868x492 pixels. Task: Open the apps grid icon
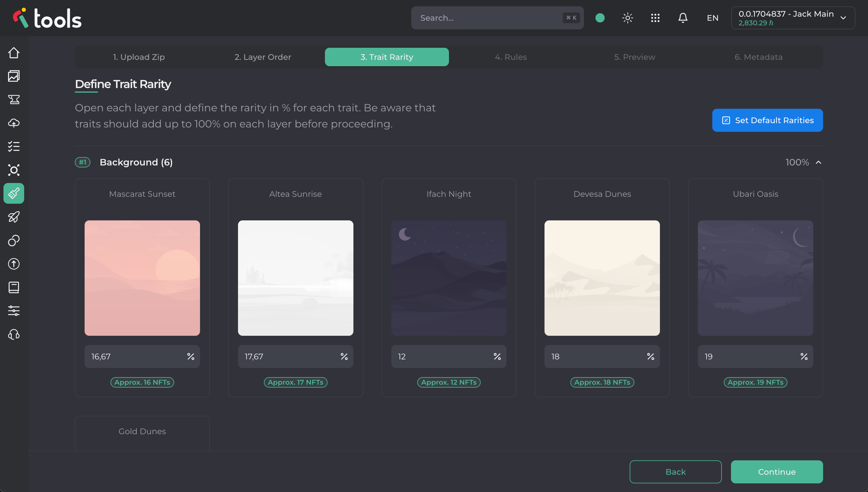tap(655, 18)
